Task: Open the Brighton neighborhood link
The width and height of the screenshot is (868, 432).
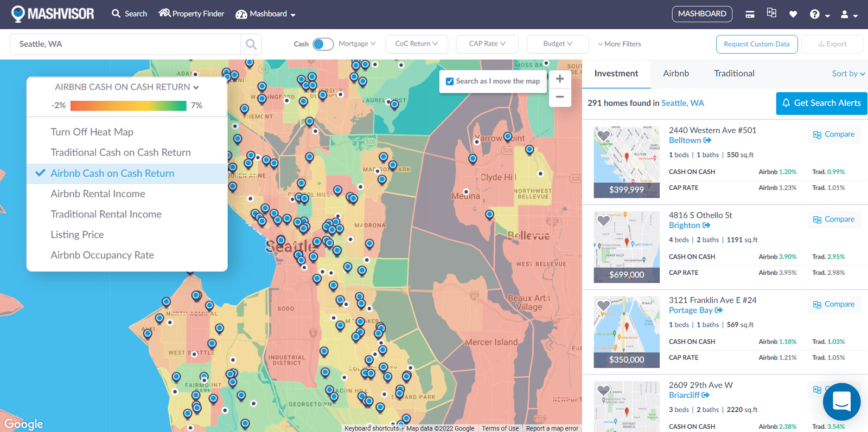Action: pyautogui.click(x=689, y=225)
